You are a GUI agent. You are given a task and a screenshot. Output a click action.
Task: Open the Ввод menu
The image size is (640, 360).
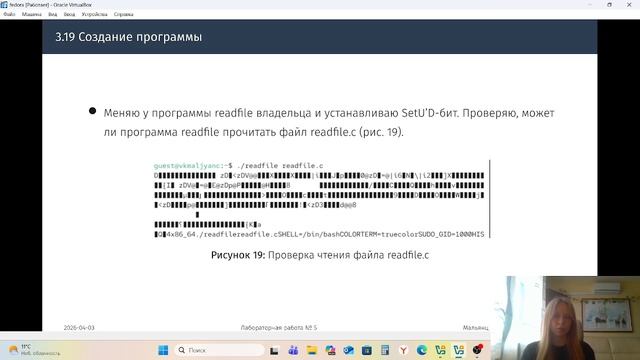[69, 14]
